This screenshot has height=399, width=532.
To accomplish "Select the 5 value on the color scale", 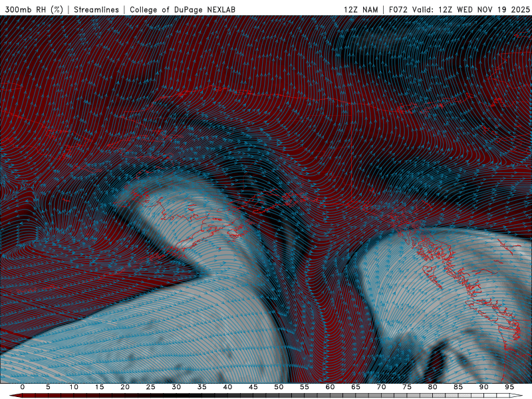I will 48,387.
